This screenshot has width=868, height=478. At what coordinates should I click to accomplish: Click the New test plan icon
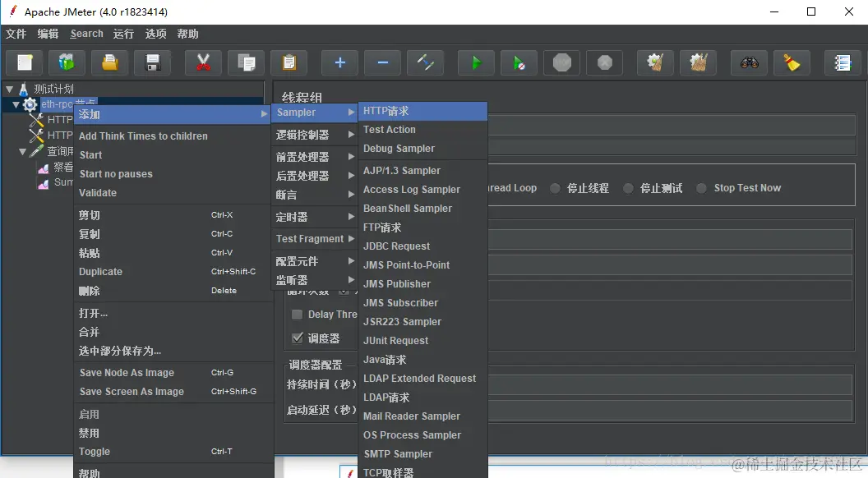click(25, 62)
